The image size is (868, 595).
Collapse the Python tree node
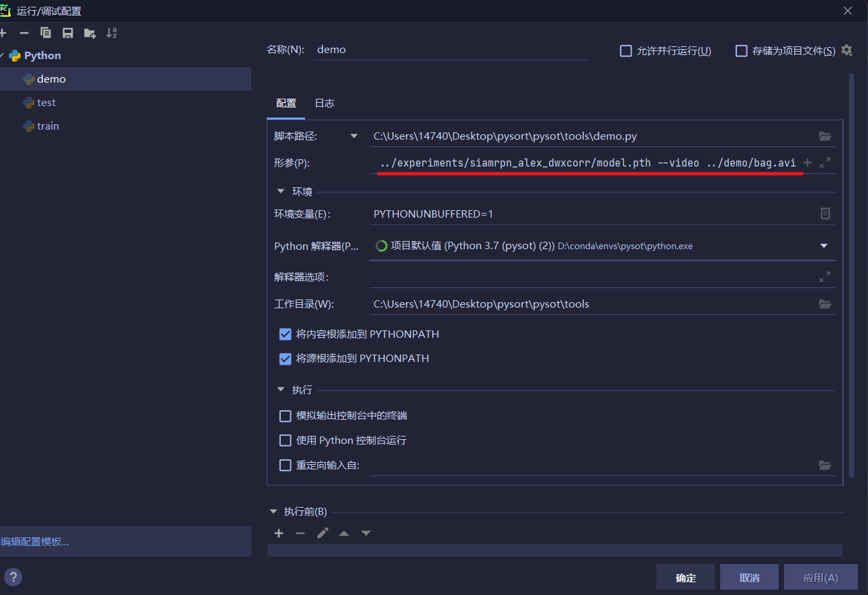coord(3,56)
